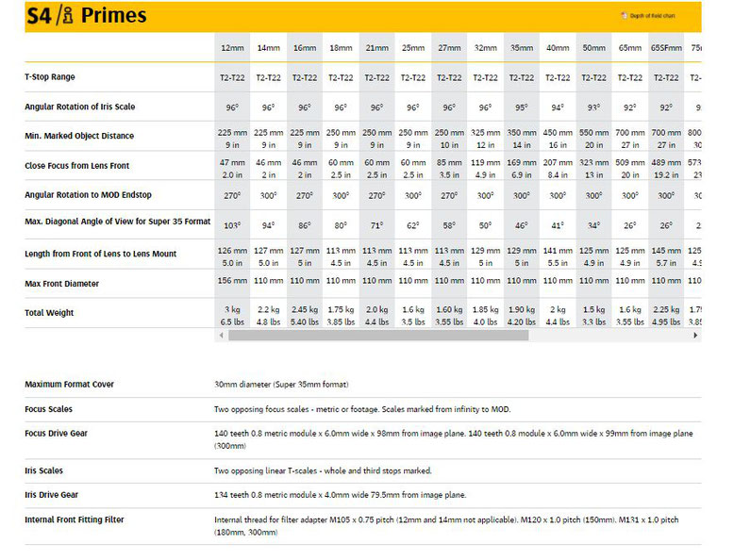Click the PDF icon beside Depth of field chart
This screenshot has width=734, height=560.
[624, 15]
